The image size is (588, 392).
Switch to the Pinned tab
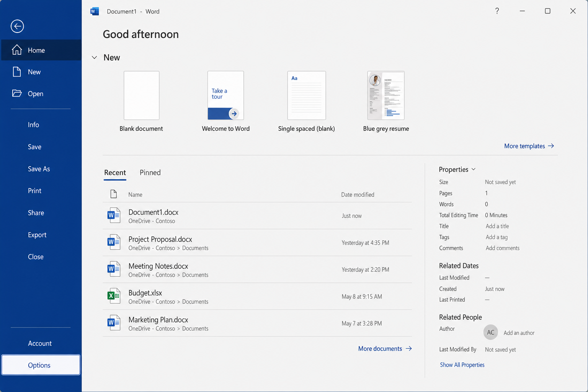click(x=150, y=173)
